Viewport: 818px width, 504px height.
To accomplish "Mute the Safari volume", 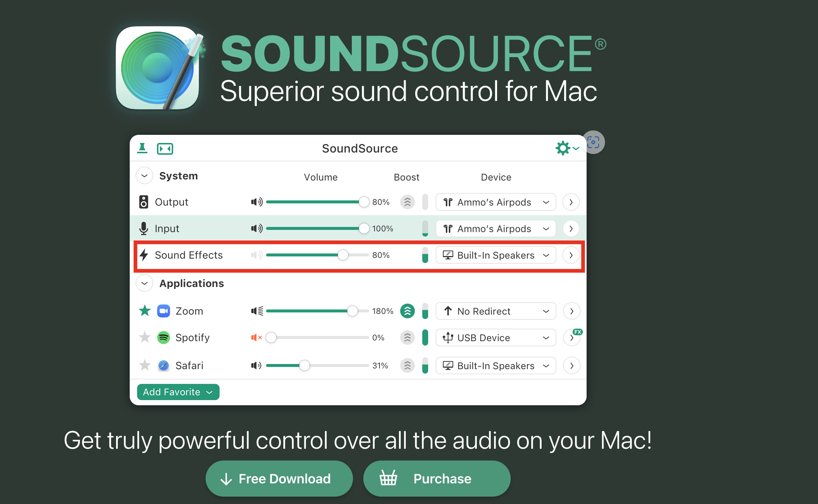I will [x=256, y=365].
